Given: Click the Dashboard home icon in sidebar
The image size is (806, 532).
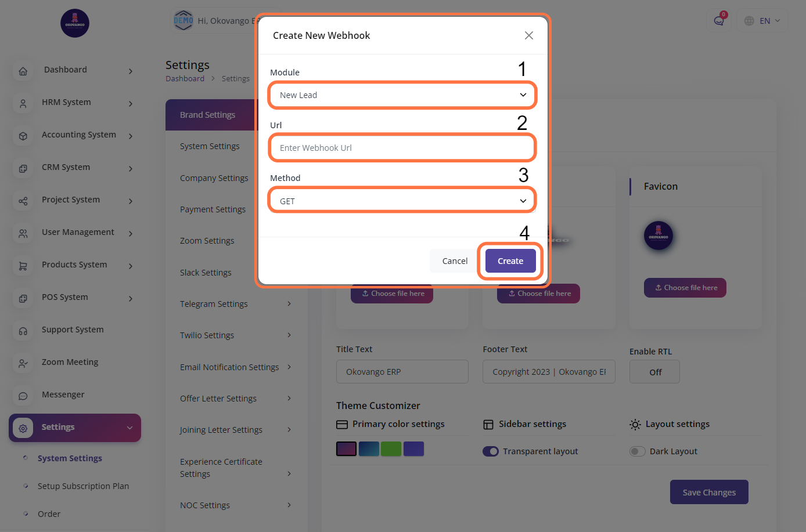Looking at the screenshot, I should click(x=23, y=71).
